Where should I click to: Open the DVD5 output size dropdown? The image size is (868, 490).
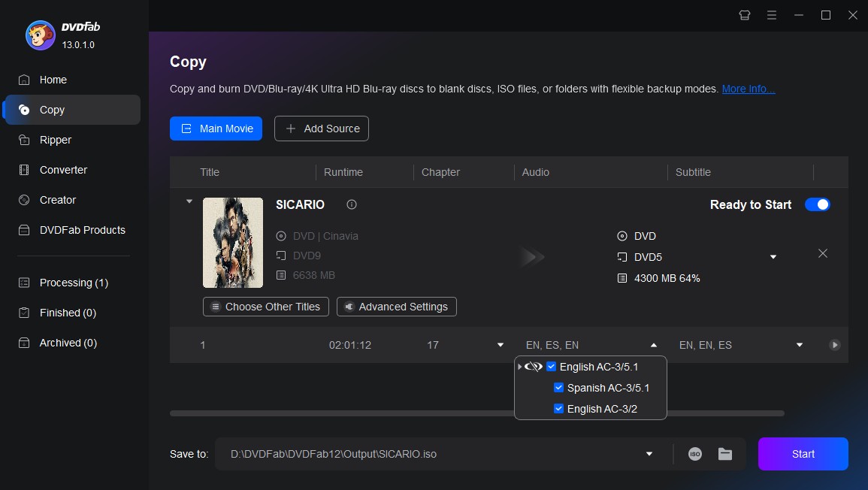[x=773, y=256]
